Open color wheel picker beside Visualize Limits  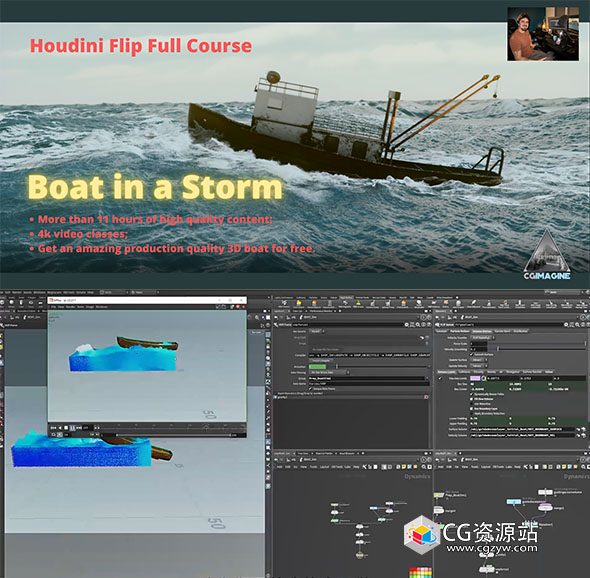click(x=484, y=378)
